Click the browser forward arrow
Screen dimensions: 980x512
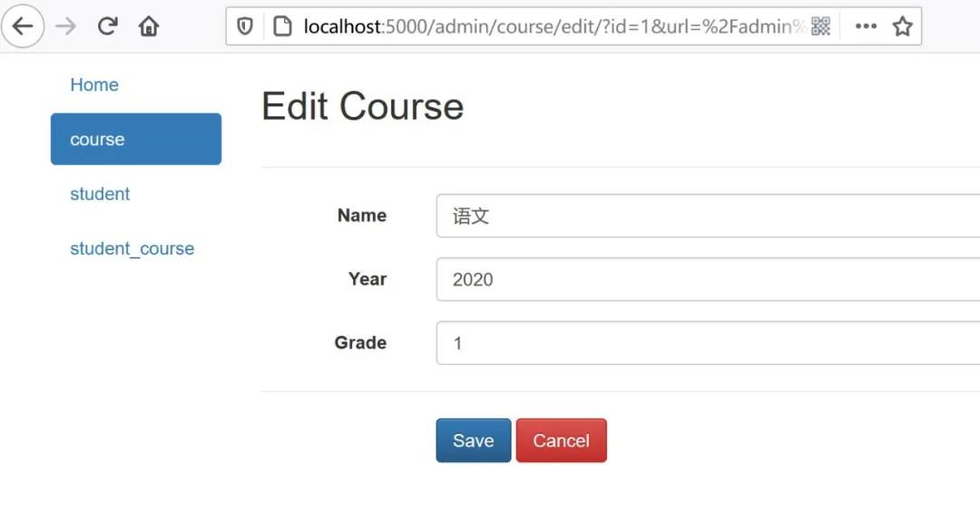(x=65, y=26)
